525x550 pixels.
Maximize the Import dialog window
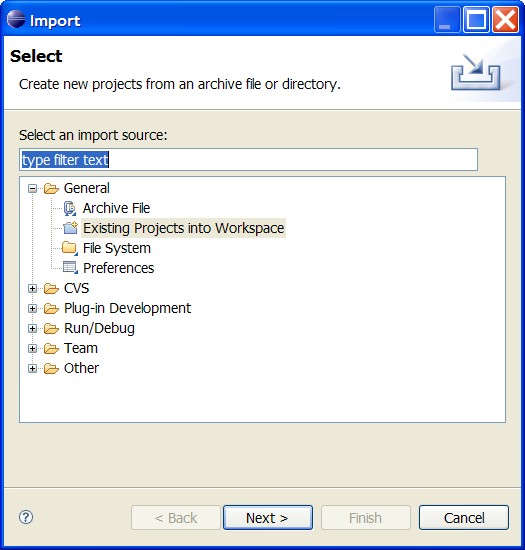[476, 20]
